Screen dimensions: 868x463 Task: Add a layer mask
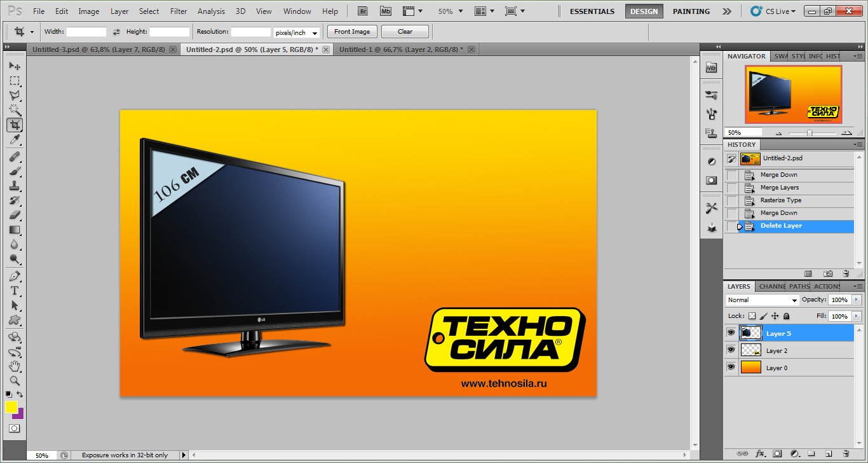pos(776,453)
